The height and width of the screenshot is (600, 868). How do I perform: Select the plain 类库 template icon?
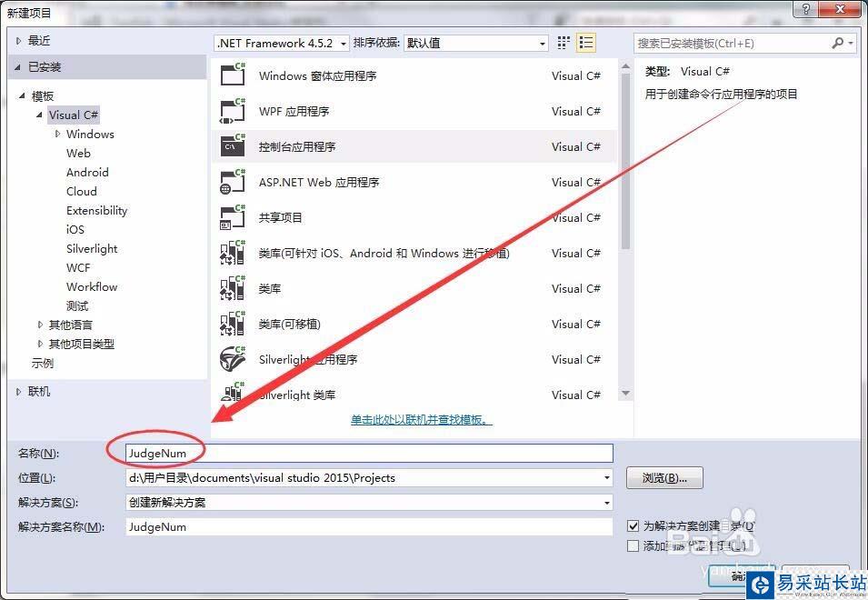(233, 287)
